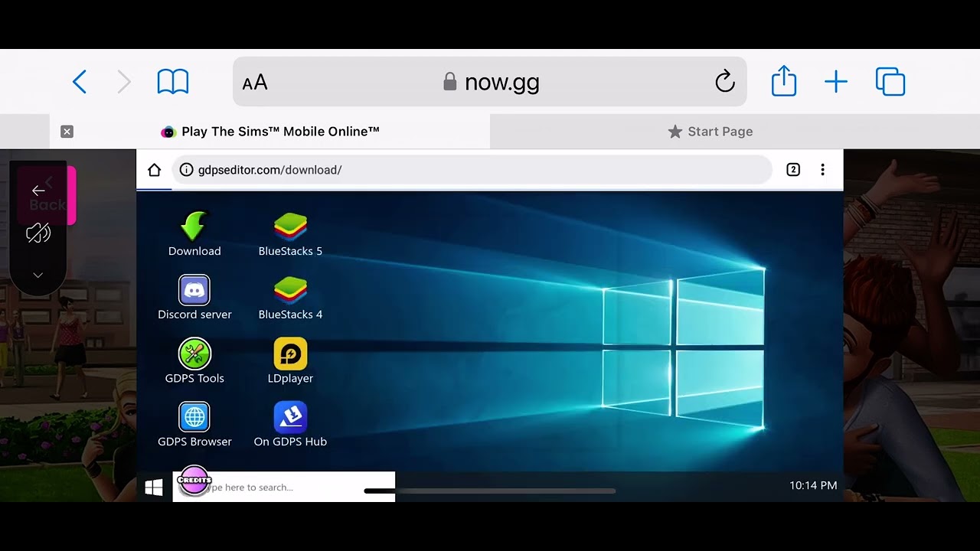The height and width of the screenshot is (551, 980).
Task: Collapse the now.gg side panel chevron
Action: [38, 275]
